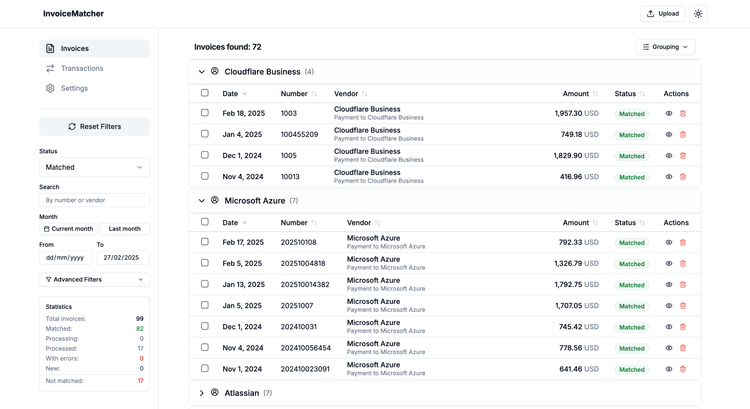Delete Azure invoice 202410056454

[x=683, y=348]
